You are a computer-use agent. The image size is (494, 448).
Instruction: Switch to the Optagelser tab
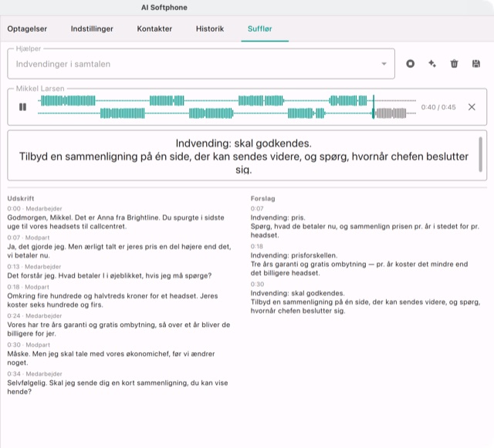[27, 29]
